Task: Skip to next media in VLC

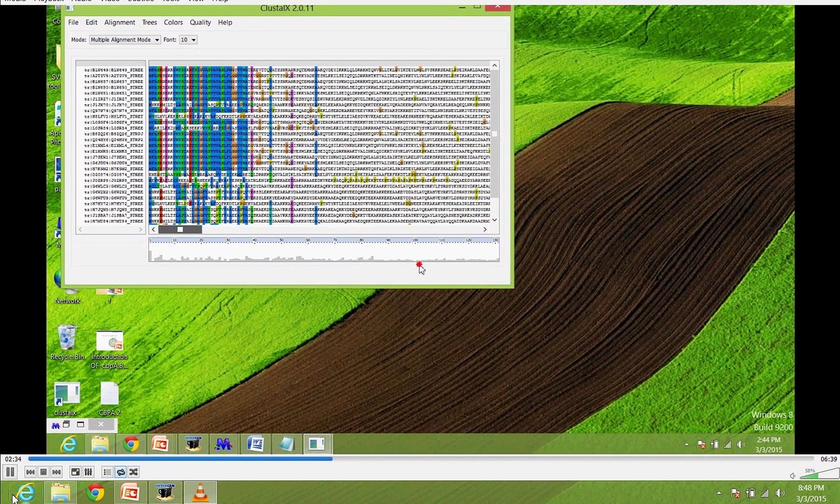Action: click(57, 472)
